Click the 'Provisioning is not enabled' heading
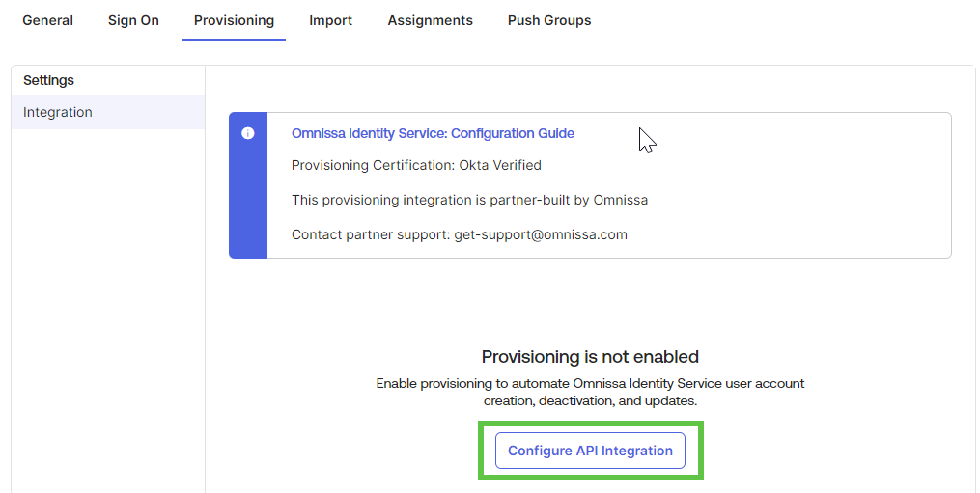Screen dimensions: 980x493 click(590, 357)
